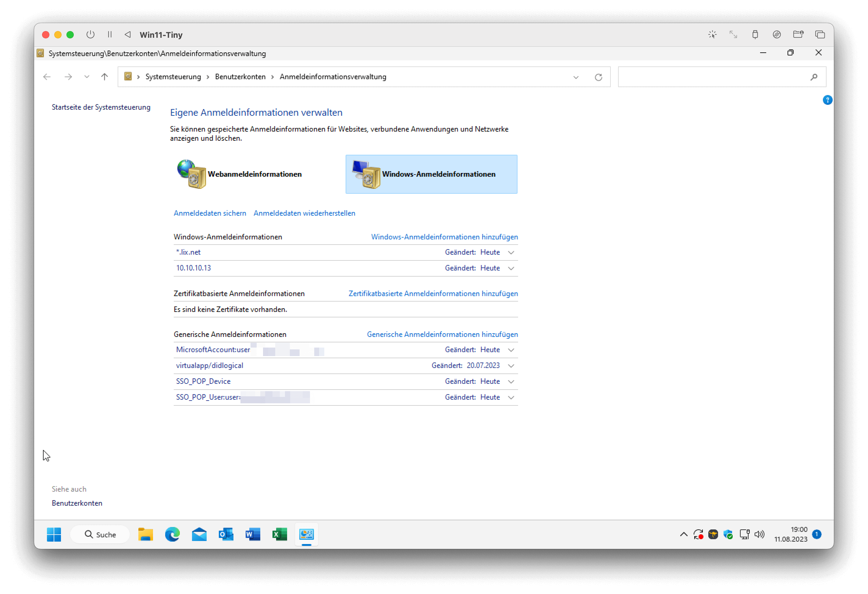Go up one level with the up arrow

point(105,77)
